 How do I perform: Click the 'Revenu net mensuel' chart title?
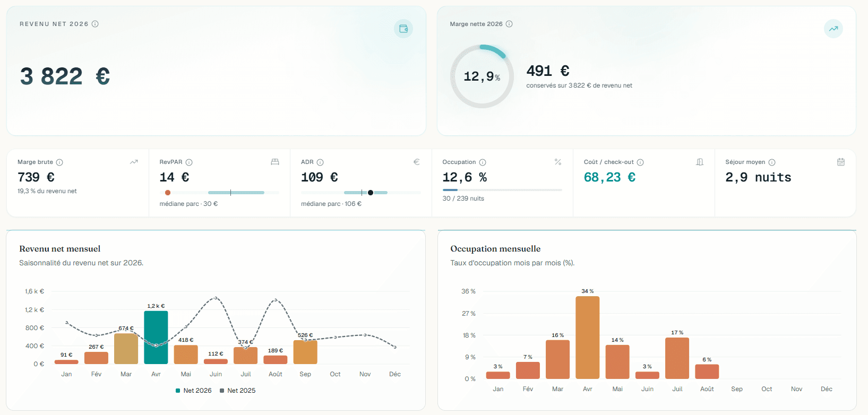coord(60,249)
